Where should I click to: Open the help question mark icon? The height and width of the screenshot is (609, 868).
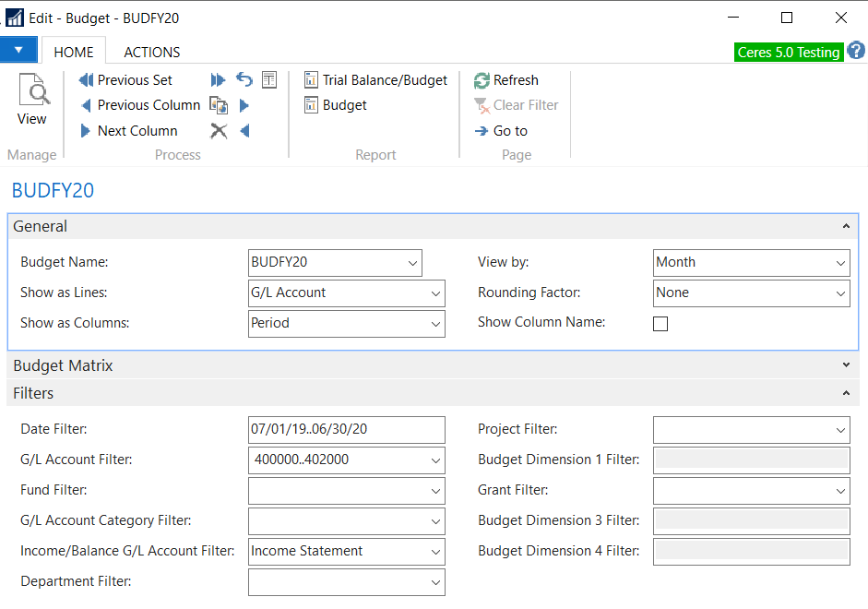tap(855, 51)
